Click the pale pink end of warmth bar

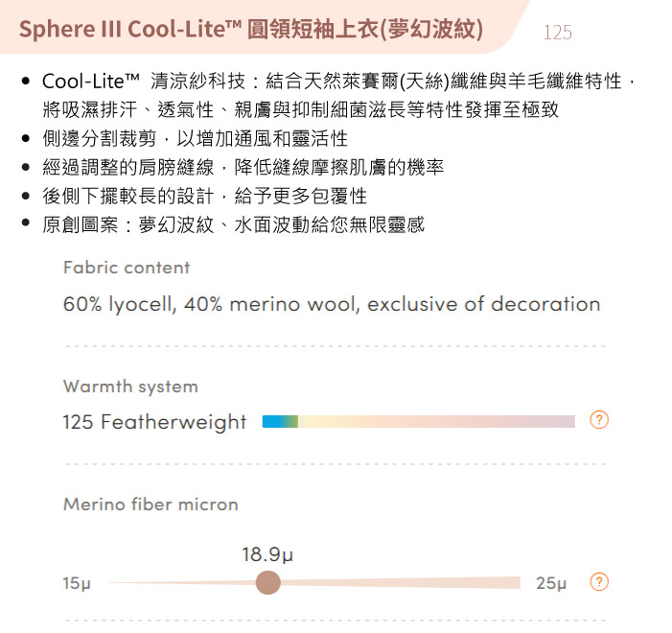557,422
